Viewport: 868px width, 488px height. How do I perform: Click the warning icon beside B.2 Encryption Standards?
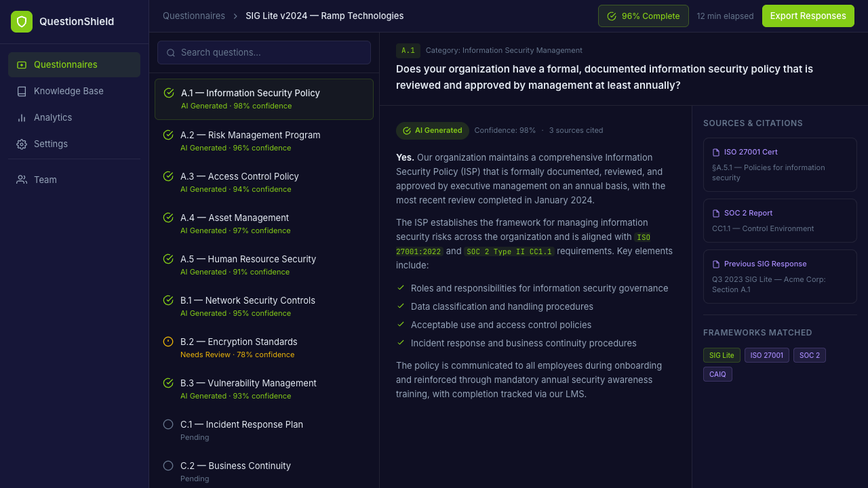click(168, 342)
